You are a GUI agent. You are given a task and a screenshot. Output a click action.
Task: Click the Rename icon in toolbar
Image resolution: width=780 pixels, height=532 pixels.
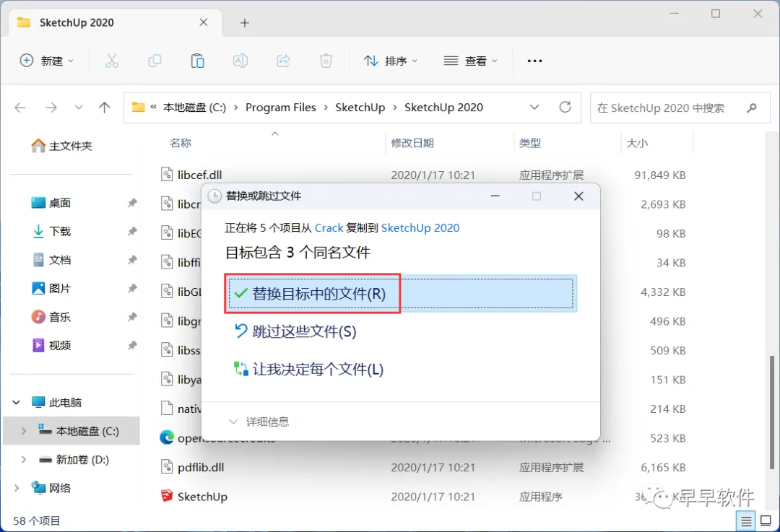coord(240,61)
